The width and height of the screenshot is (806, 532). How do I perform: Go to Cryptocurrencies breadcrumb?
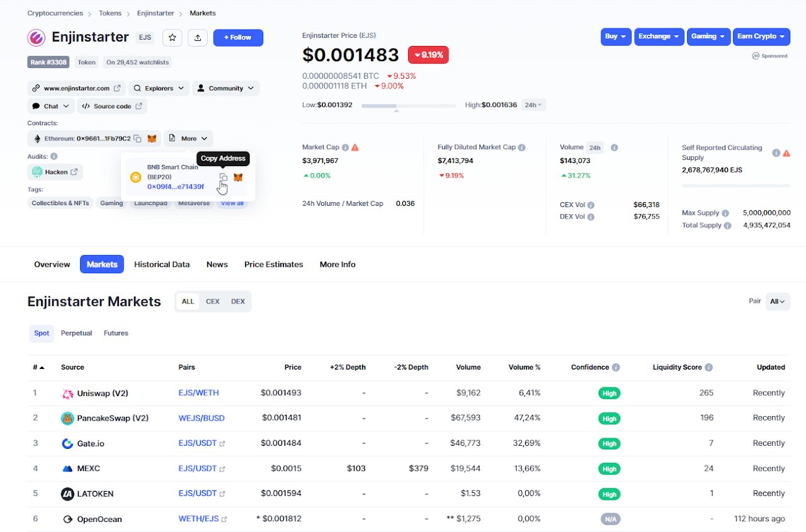click(x=55, y=13)
